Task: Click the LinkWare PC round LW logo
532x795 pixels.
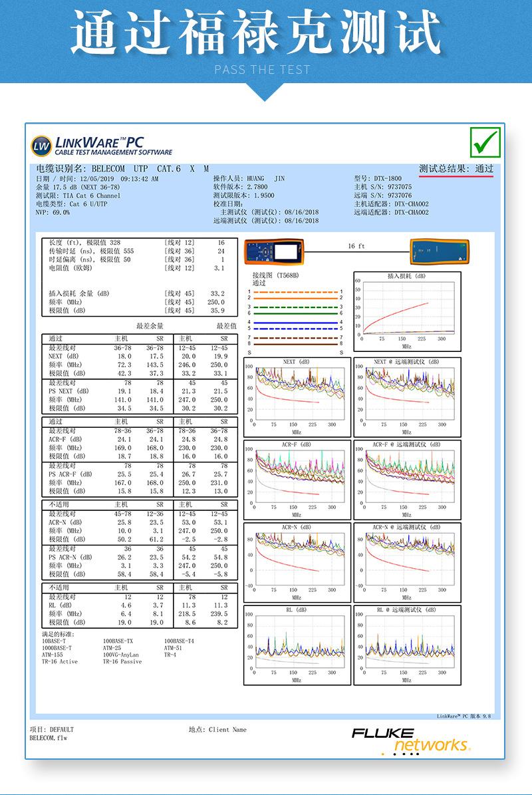Action: pyautogui.click(x=41, y=146)
